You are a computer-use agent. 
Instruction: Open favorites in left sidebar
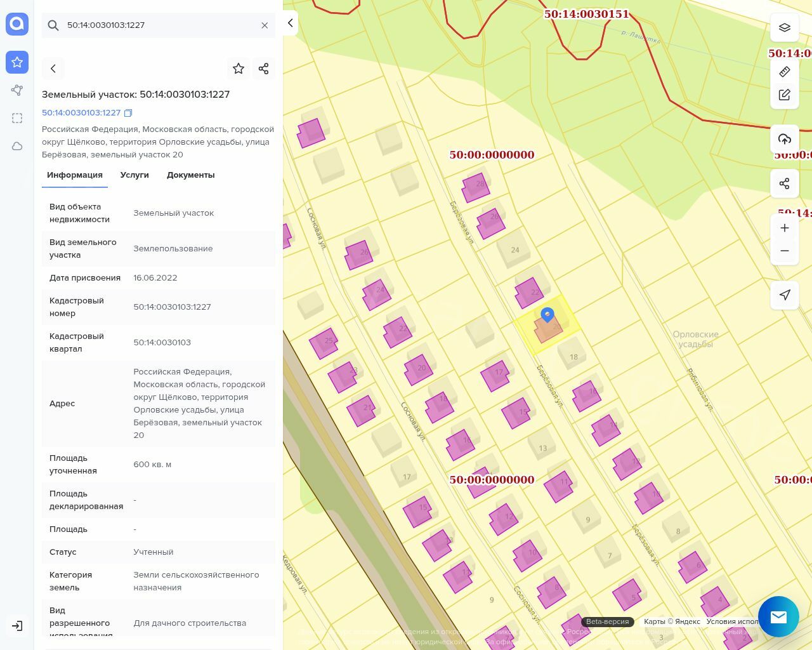(x=17, y=62)
